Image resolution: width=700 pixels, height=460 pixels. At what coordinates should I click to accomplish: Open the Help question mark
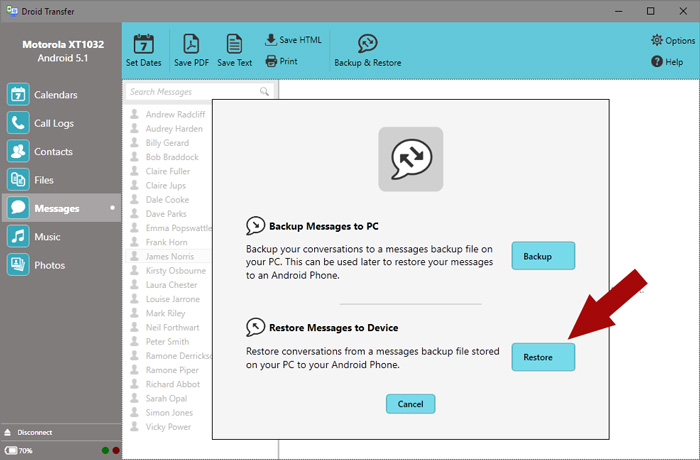point(667,62)
